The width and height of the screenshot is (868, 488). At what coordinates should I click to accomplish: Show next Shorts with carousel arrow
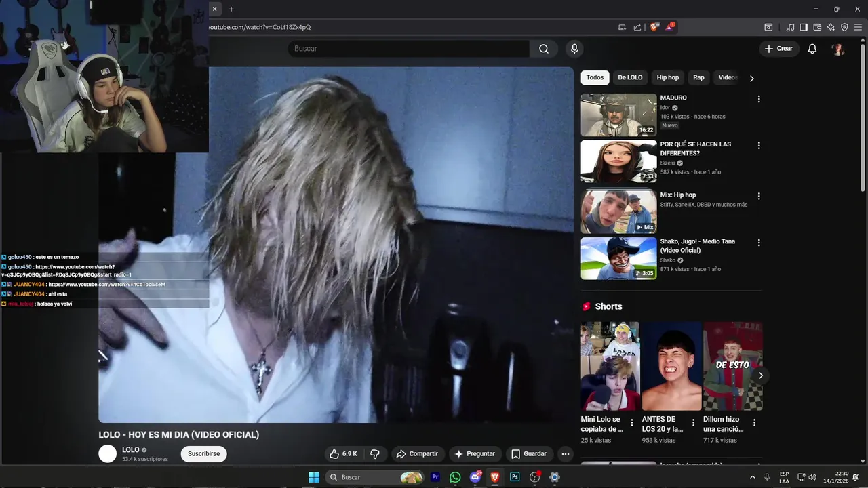(760, 375)
